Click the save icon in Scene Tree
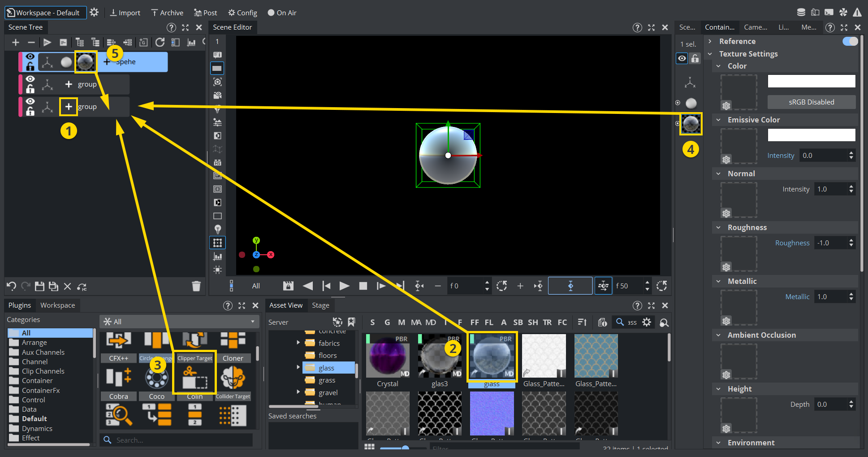The width and height of the screenshot is (868, 457). click(39, 286)
